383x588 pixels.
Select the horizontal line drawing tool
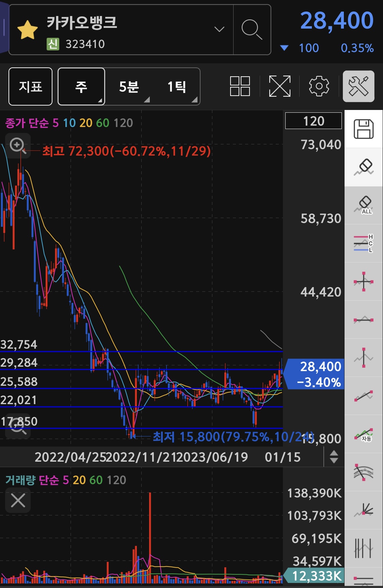(364, 320)
